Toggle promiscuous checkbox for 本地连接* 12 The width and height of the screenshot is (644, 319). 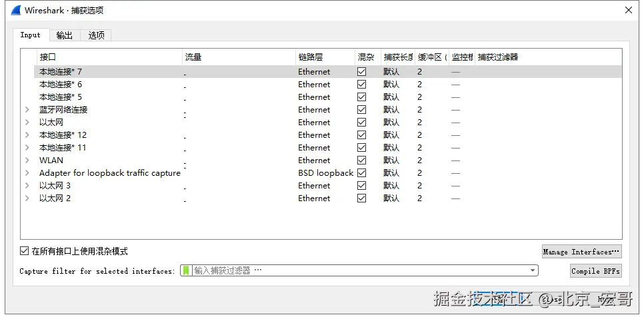pyautogui.click(x=361, y=135)
